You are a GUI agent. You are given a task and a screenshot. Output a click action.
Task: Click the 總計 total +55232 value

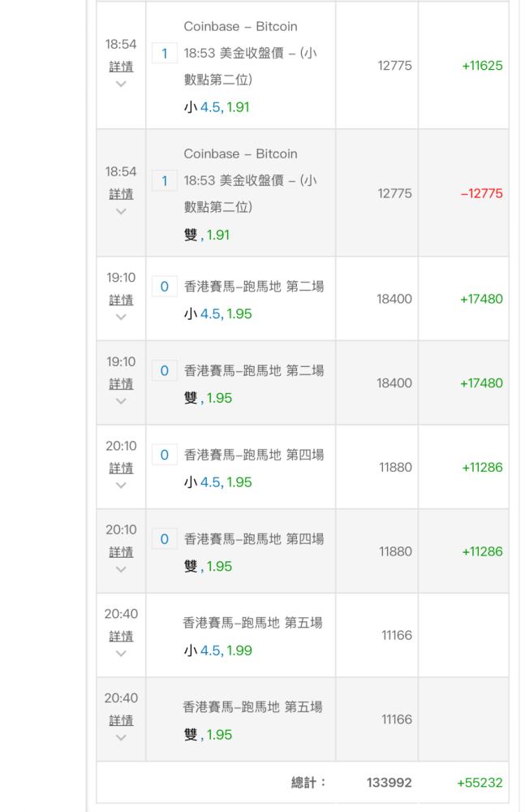(480, 783)
